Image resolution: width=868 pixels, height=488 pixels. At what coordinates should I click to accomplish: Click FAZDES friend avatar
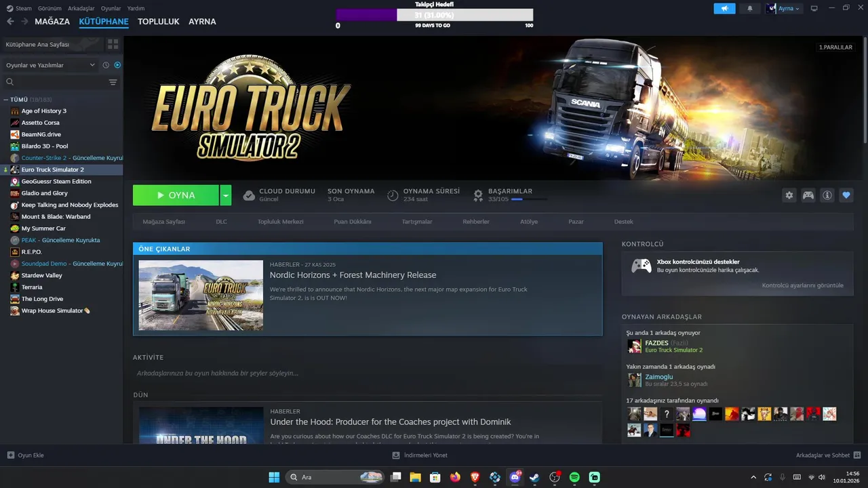click(634, 346)
